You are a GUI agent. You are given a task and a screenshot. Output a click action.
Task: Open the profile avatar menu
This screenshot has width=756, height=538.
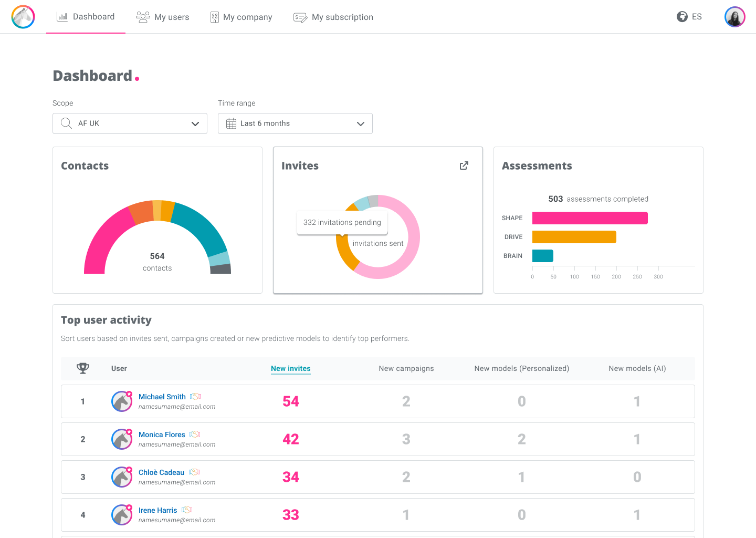tap(735, 17)
